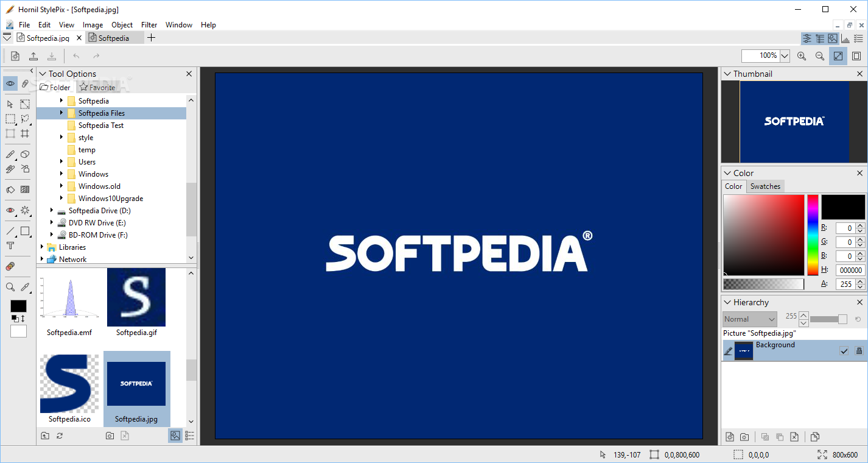Expand the Softpedia Drive (D:) node
This screenshot has height=463, width=868.
point(52,210)
